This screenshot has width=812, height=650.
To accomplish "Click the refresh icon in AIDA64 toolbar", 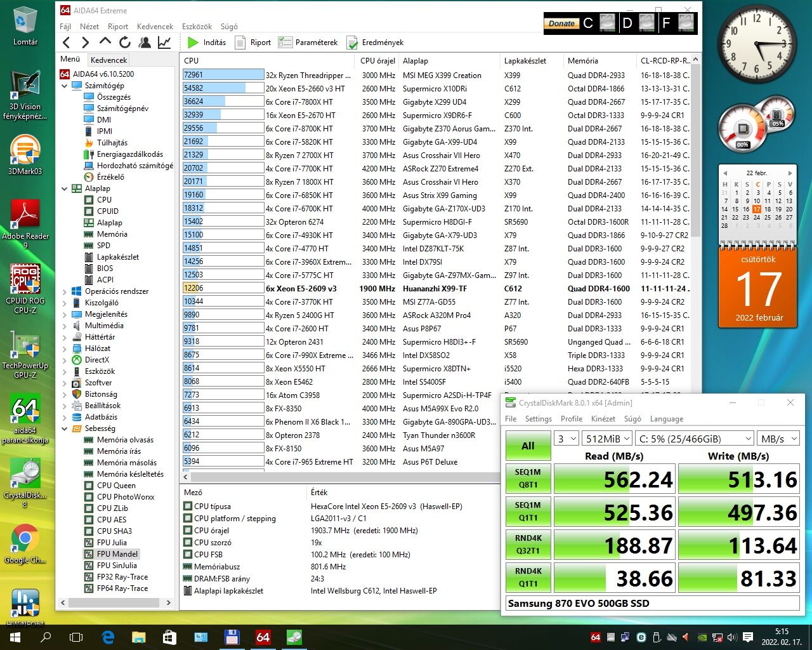I will tap(125, 43).
